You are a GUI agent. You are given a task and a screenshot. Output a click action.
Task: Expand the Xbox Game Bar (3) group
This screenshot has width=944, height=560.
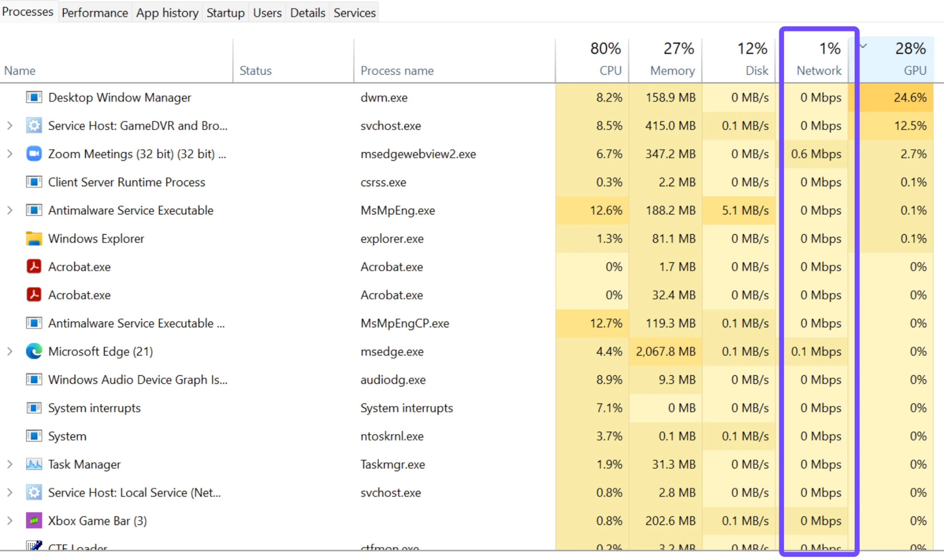point(10,521)
